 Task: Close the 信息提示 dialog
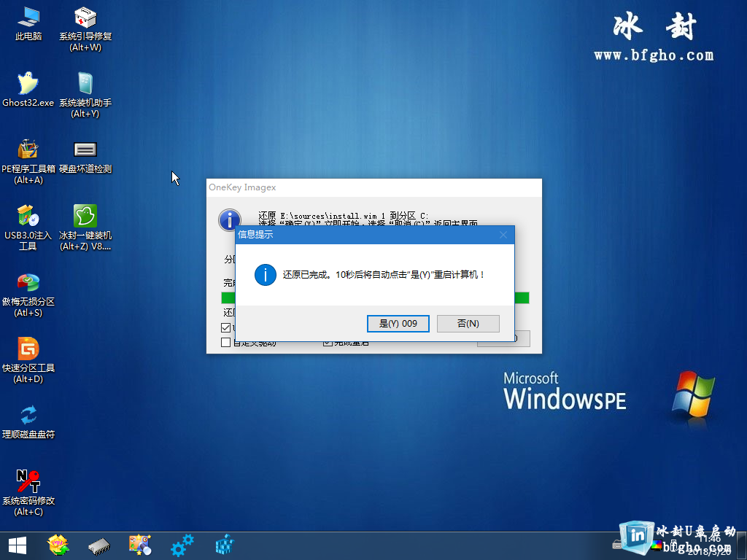coord(503,235)
